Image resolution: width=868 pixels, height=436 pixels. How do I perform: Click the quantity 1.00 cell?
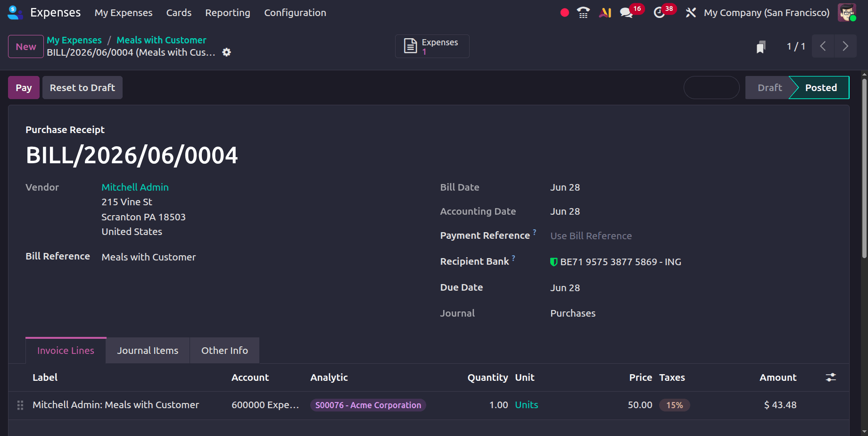pos(498,405)
